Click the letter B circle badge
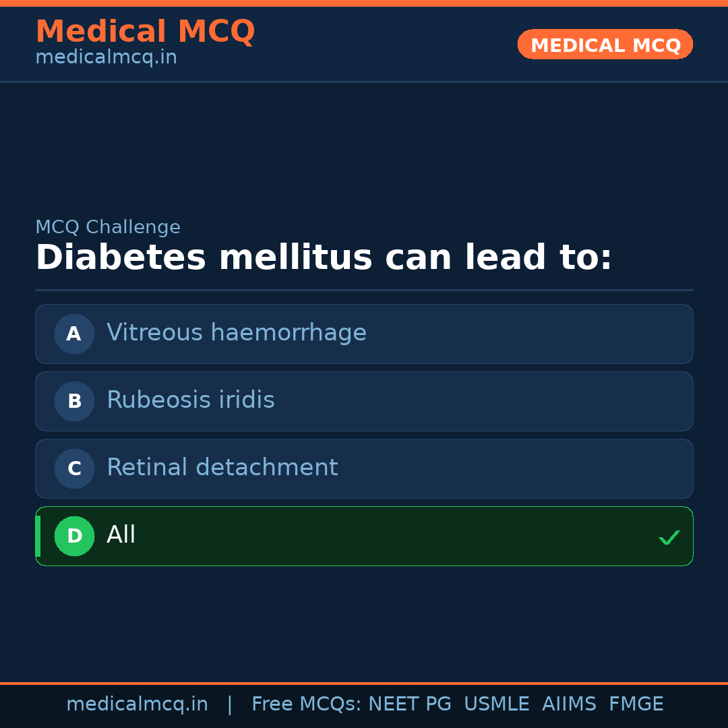728x728 pixels. coord(74,401)
